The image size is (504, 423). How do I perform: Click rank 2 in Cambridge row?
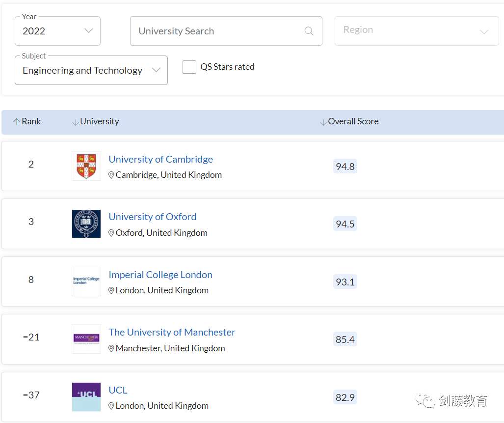(31, 164)
